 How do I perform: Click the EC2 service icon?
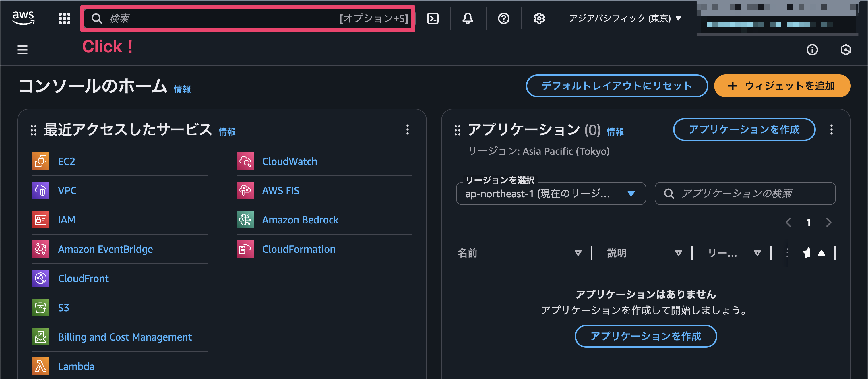[x=40, y=161]
